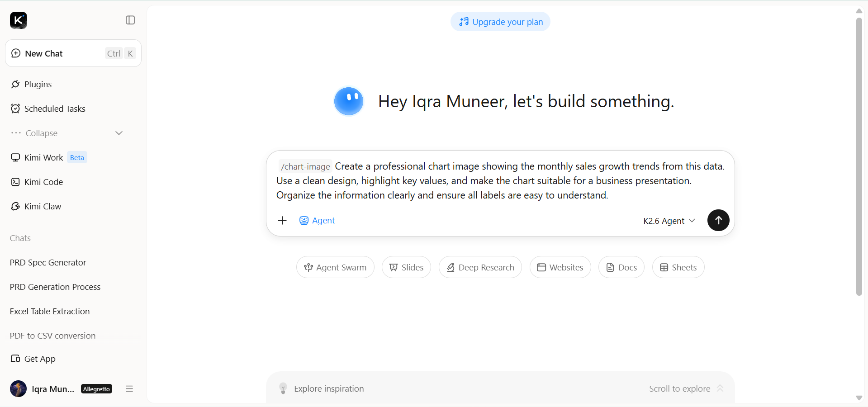
Task: Click the plus attach icon
Action: [282, 220]
